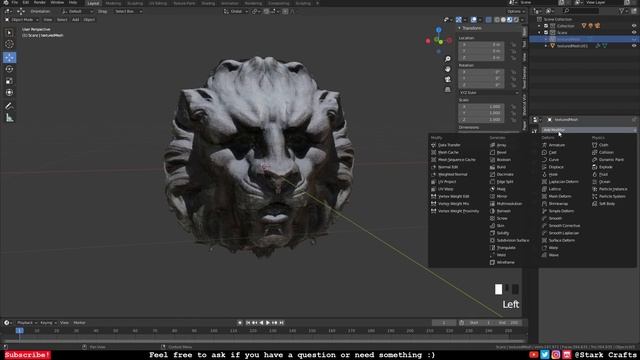Screen dimensions: 640x360
Task: Enable solid viewport shading
Action: click(x=503, y=20)
